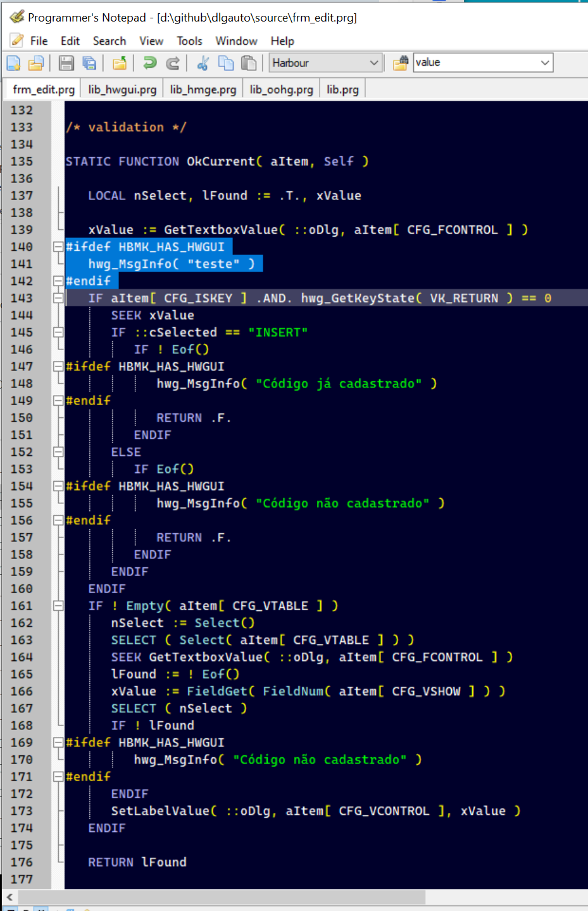Click the "teste" string on line 141
This screenshot has height=911, width=588.
pyautogui.click(x=213, y=264)
